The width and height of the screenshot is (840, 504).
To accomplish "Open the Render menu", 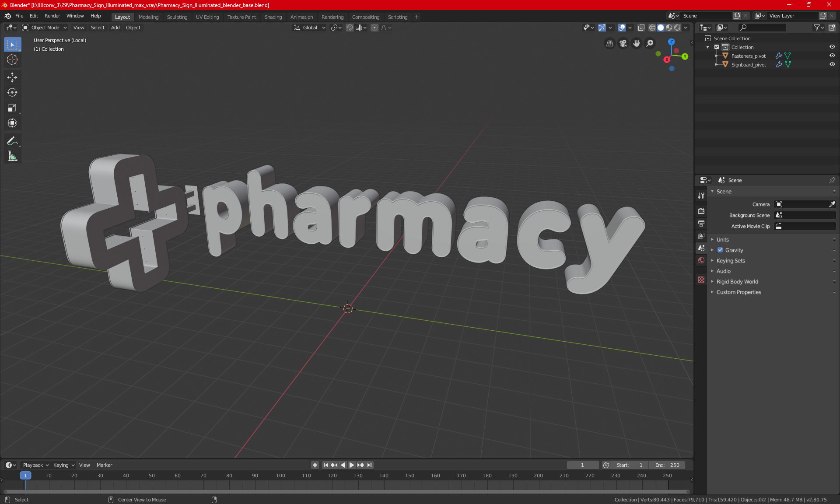I will tap(52, 16).
